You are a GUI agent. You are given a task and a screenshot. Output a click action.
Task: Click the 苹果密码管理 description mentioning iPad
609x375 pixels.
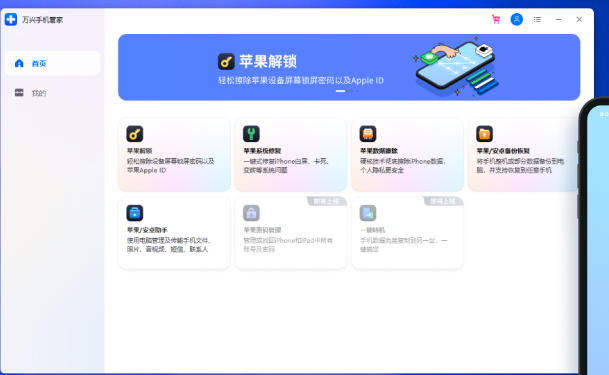(288, 245)
